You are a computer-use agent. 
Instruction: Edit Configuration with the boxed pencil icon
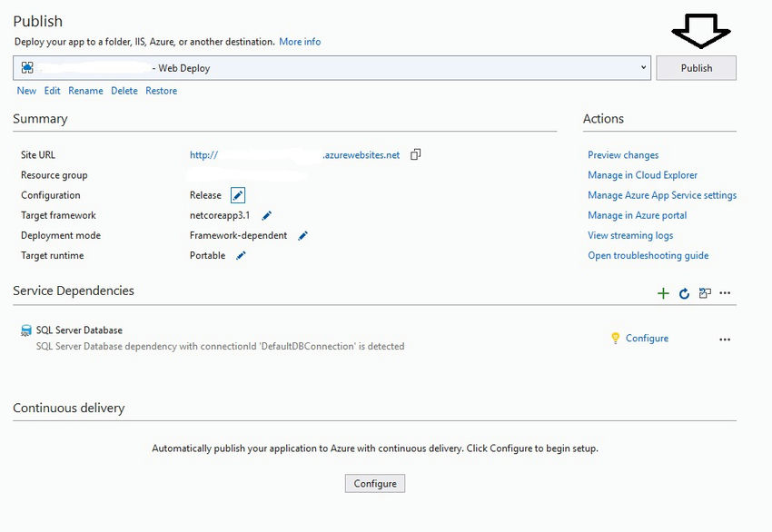237,195
